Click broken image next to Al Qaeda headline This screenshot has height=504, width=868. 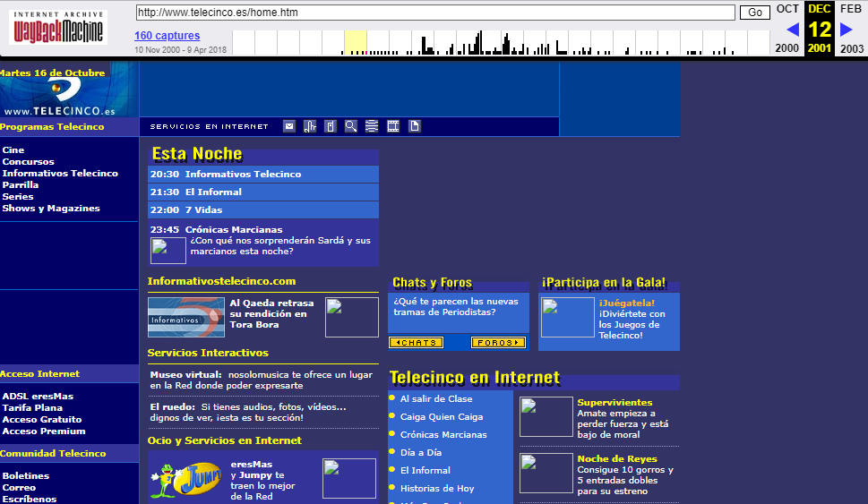(351, 318)
